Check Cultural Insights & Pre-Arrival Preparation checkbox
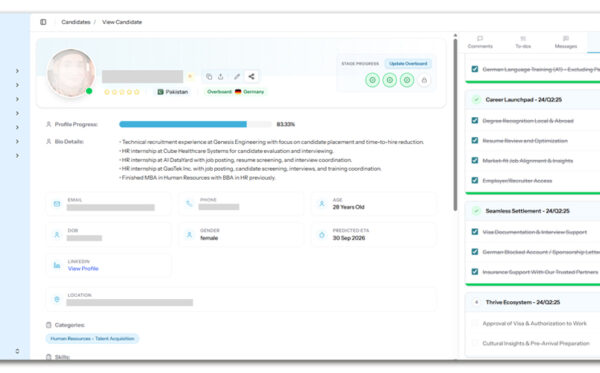Screen dimensions: 600x373 point(475,343)
